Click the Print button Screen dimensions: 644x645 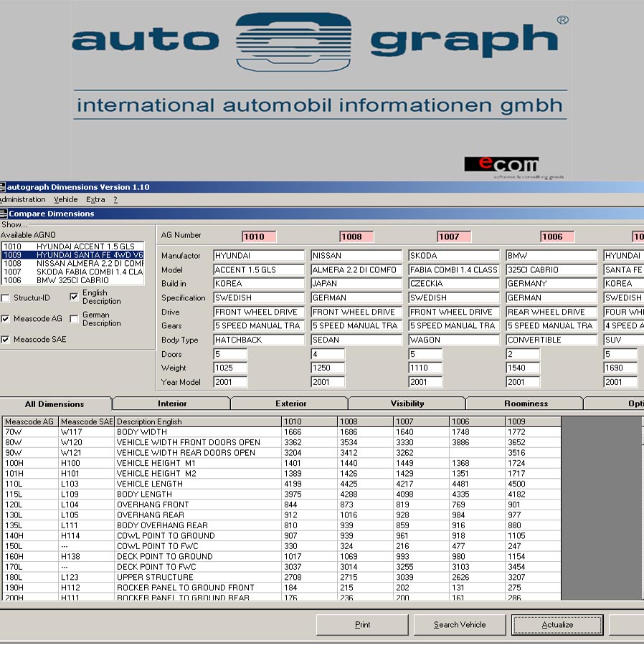(x=362, y=625)
